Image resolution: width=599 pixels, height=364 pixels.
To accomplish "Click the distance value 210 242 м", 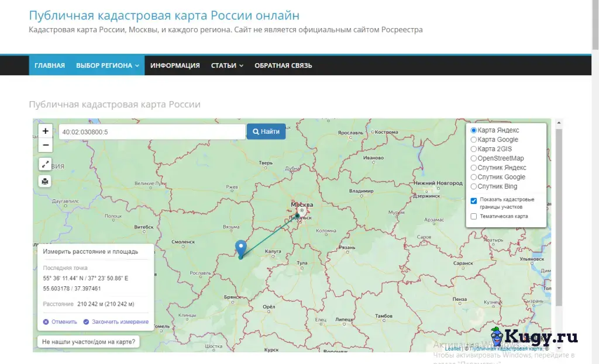I will click(106, 304).
